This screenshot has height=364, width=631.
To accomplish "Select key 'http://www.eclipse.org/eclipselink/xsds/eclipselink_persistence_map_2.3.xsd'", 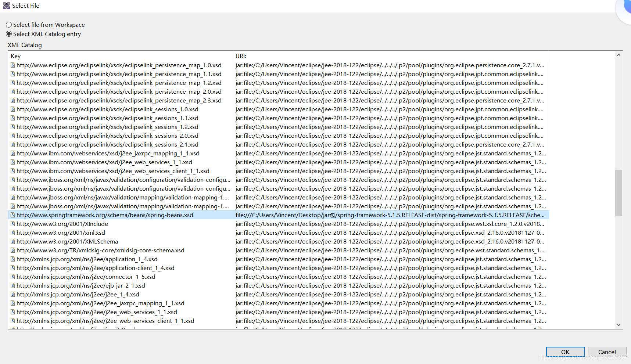I will coord(119,101).
